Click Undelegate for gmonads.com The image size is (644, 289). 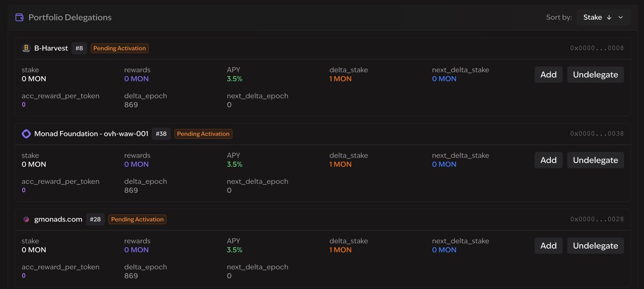[x=596, y=245]
